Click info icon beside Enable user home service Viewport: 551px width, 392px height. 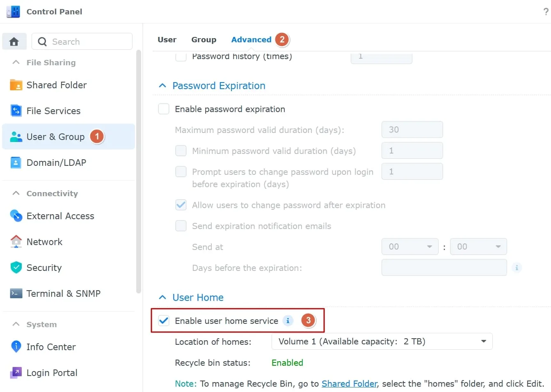(x=288, y=321)
